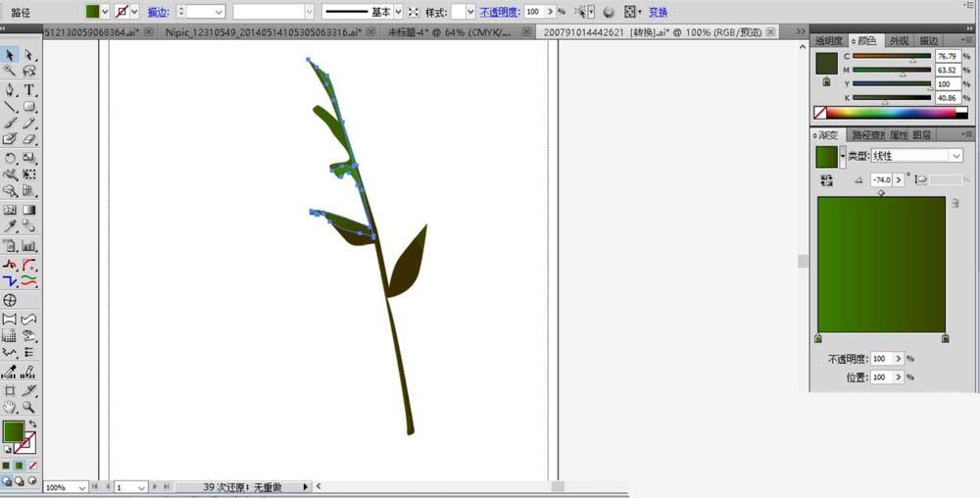Screen dimensions: 980x498
Task: Open artboard number dropdown in status bar
Action: (x=141, y=487)
